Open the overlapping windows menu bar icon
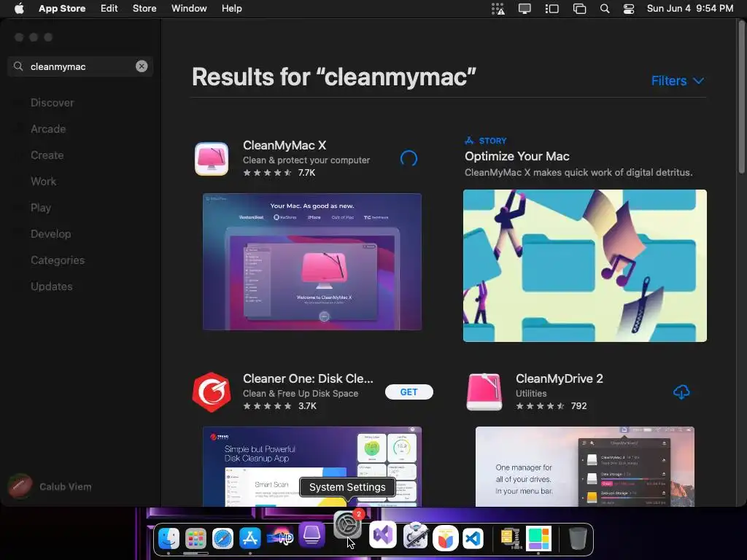747x560 pixels. coord(579,9)
